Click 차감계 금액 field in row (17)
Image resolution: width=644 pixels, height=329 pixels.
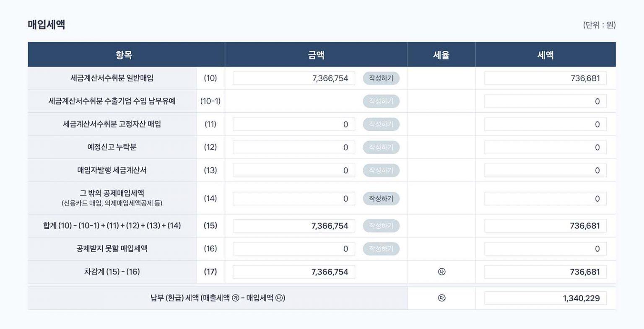(x=293, y=272)
